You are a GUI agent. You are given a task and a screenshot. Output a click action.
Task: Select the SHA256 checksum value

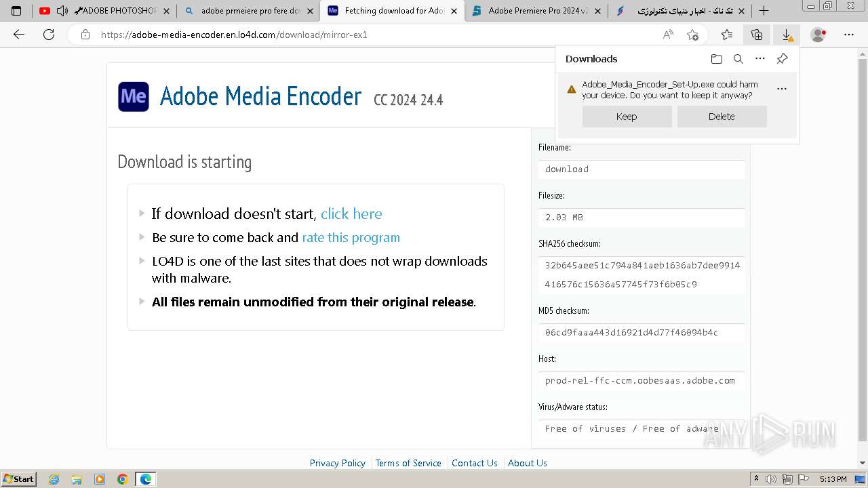(642, 274)
